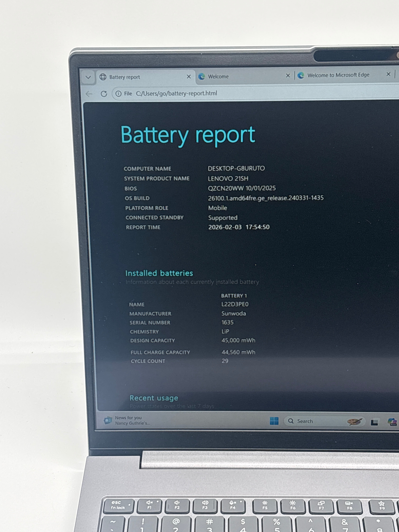Click the CYCLE COUNT label

tap(148, 361)
